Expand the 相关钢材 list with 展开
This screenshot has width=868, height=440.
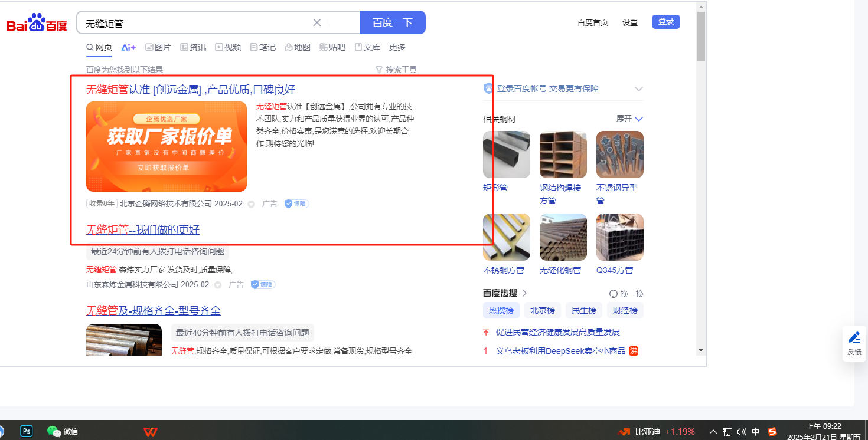tap(629, 119)
